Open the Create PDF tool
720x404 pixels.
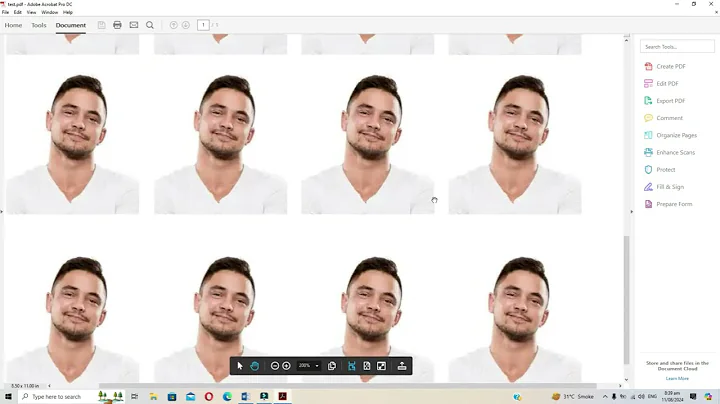pos(665,67)
